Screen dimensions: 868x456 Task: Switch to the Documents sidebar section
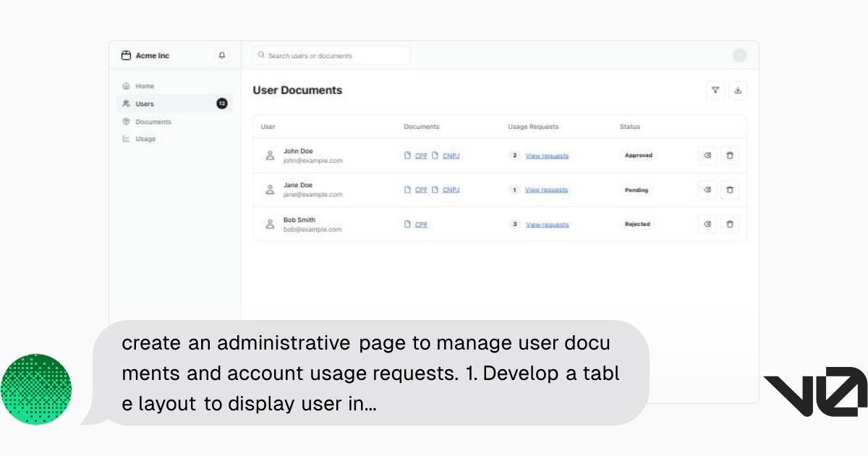coord(152,122)
